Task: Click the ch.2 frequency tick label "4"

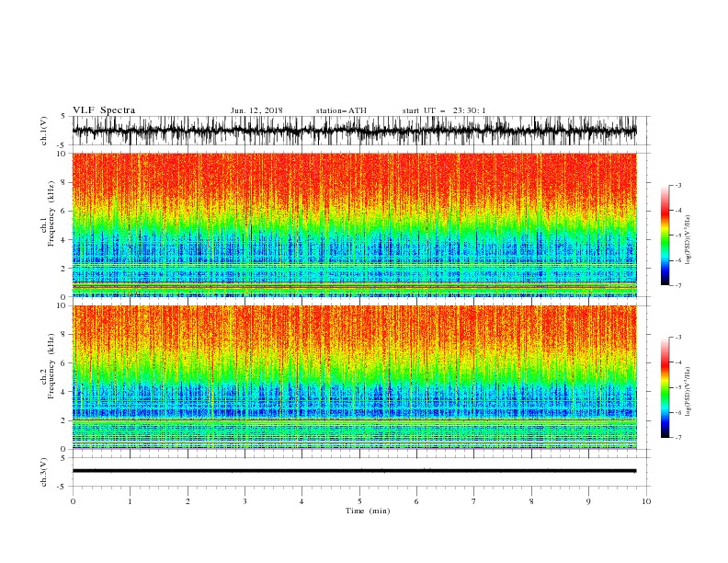Action: 64,392
